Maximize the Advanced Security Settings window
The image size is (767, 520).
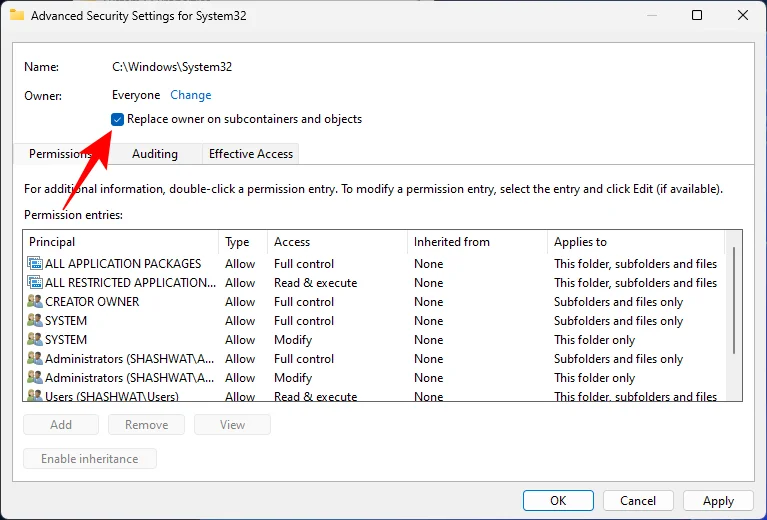697,15
